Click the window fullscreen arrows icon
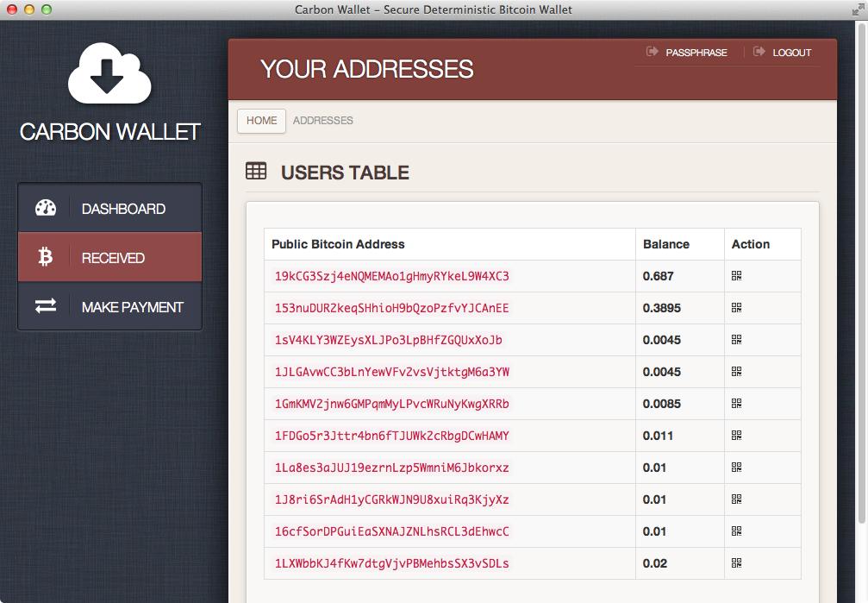Image resolution: width=868 pixels, height=603 pixels. tap(858, 9)
